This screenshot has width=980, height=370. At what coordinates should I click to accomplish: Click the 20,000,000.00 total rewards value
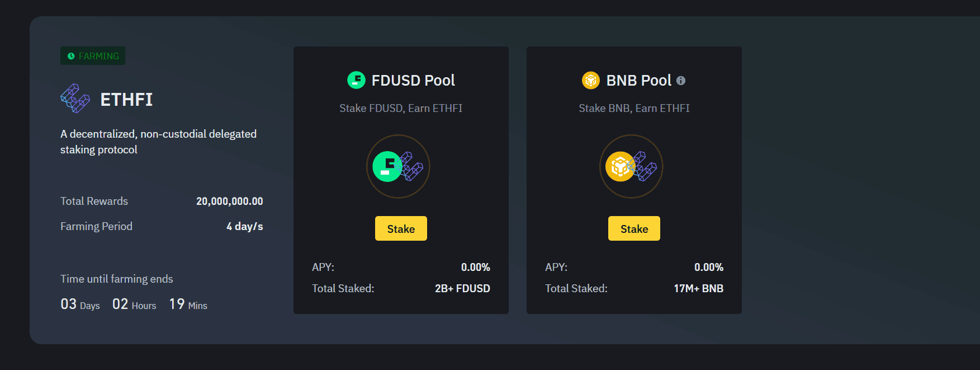(x=229, y=201)
